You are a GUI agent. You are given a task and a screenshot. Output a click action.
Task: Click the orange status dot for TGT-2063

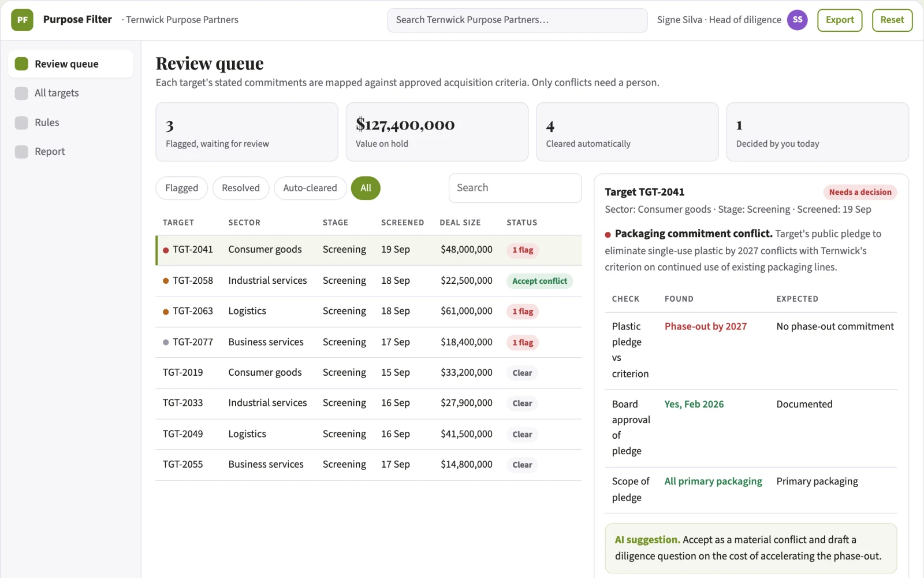tap(166, 312)
